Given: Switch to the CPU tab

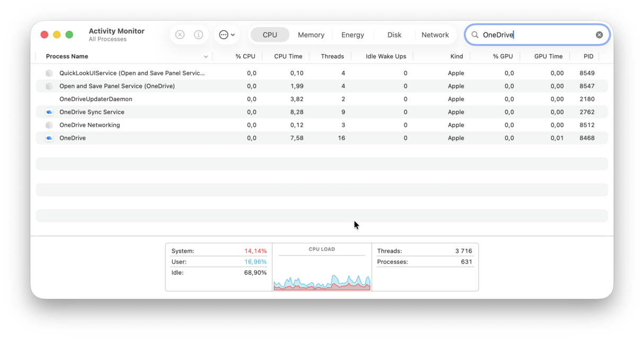Looking at the screenshot, I should [x=270, y=35].
